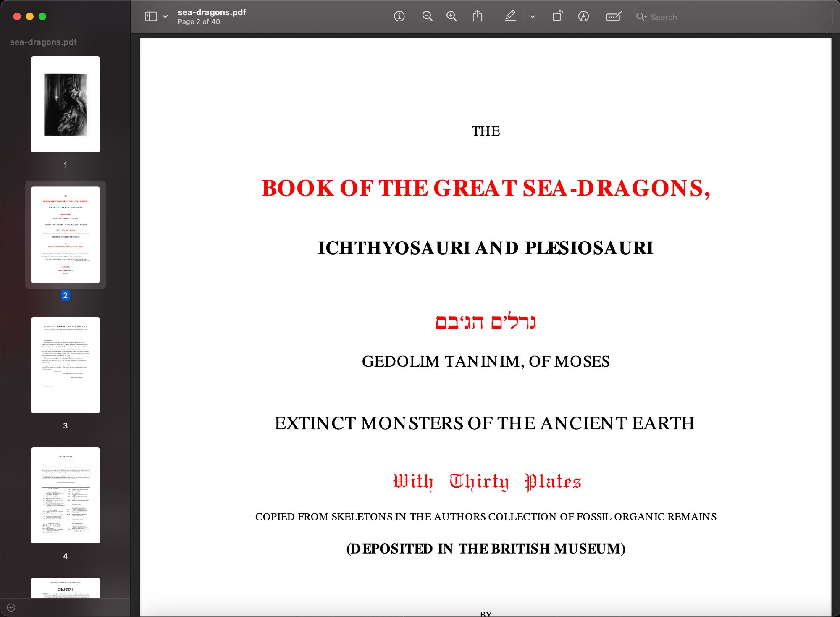Click page number label 1 in sidebar

pyautogui.click(x=65, y=165)
